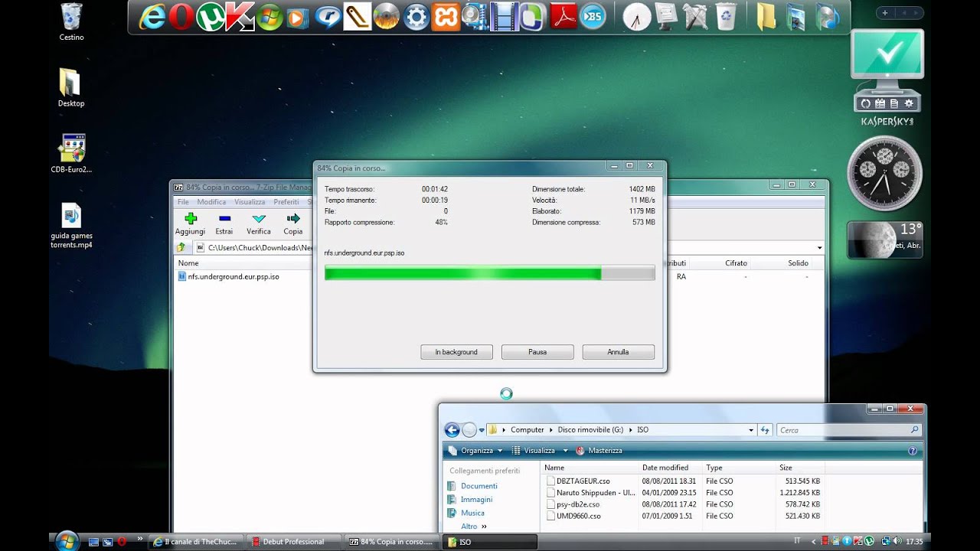Viewport: 980px width, 551px height.
Task: Open the yellow folder in the dock
Action: click(766, 17)
